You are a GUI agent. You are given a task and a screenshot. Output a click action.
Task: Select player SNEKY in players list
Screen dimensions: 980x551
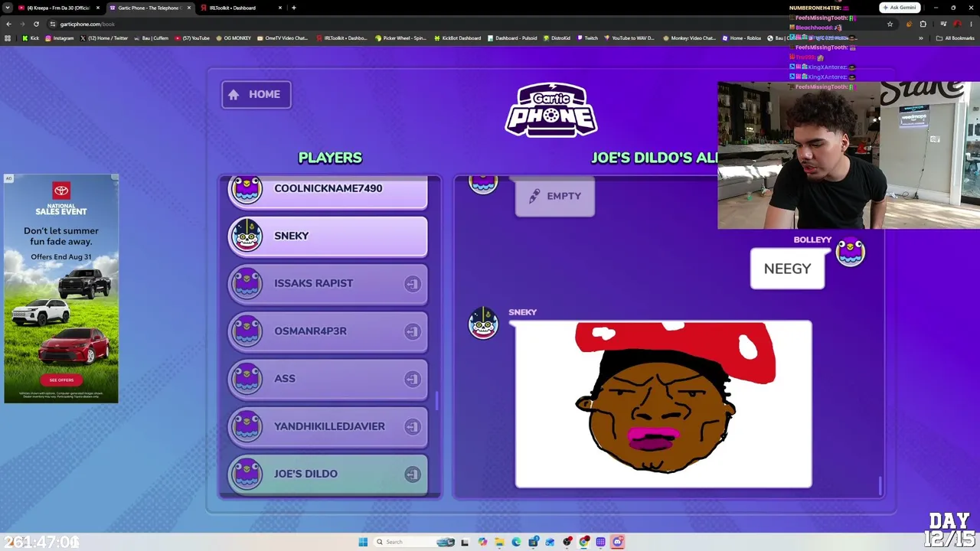[x=328, y=236]
